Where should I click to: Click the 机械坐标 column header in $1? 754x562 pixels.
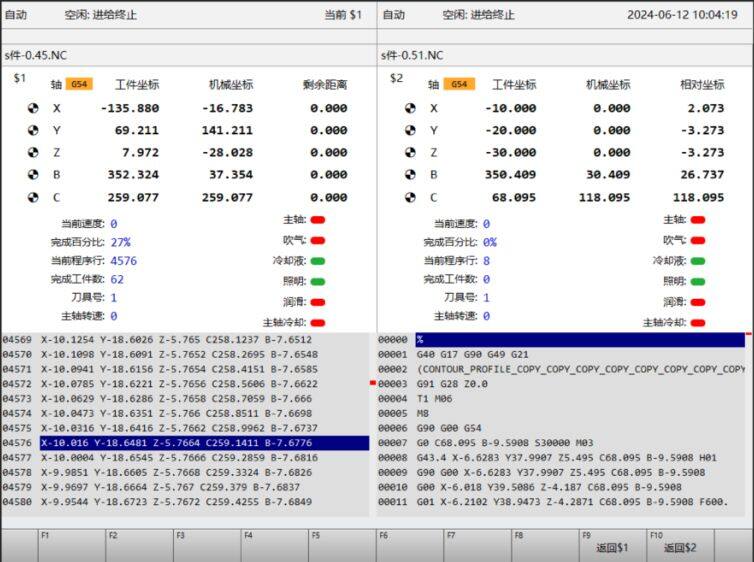coord(231,85)
